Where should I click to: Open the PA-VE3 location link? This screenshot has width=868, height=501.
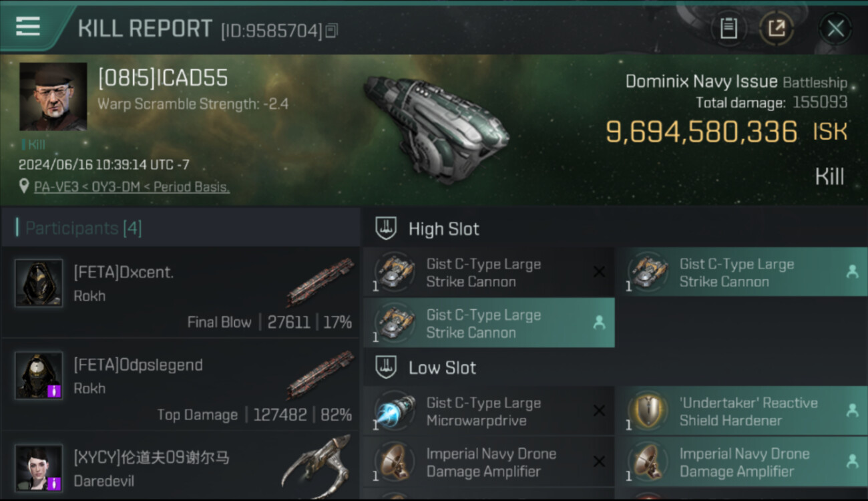(x=132, y=187)
